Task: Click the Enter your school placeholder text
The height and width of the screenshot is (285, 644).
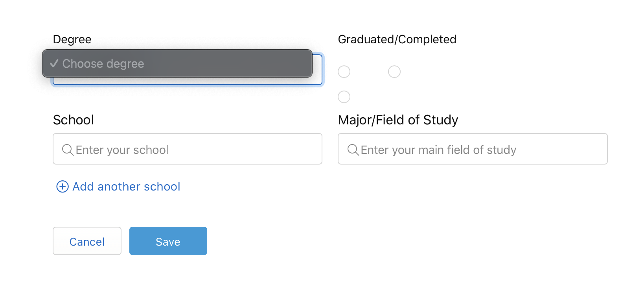Action: tap(122, 150)
